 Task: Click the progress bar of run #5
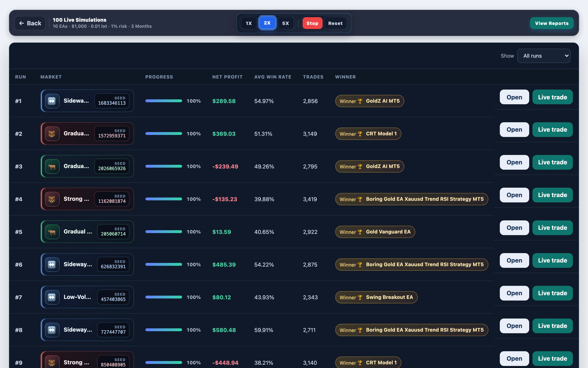(164, 232)
